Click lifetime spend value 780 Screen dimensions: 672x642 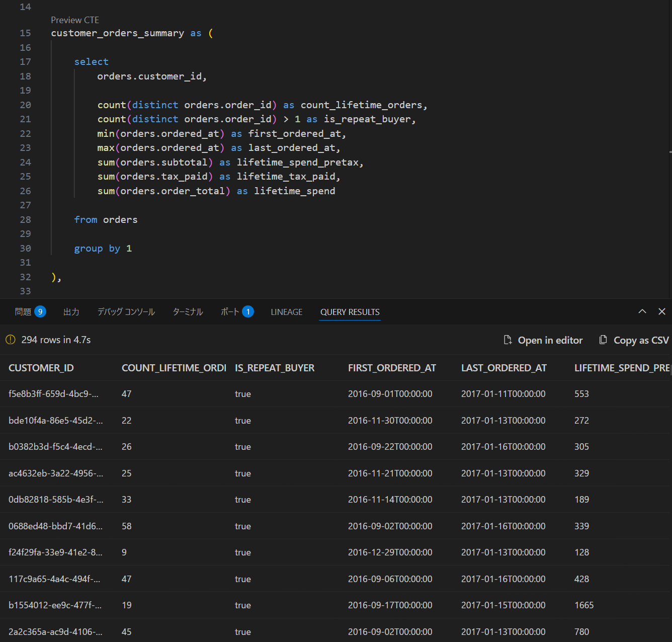(x=581, y=631)
